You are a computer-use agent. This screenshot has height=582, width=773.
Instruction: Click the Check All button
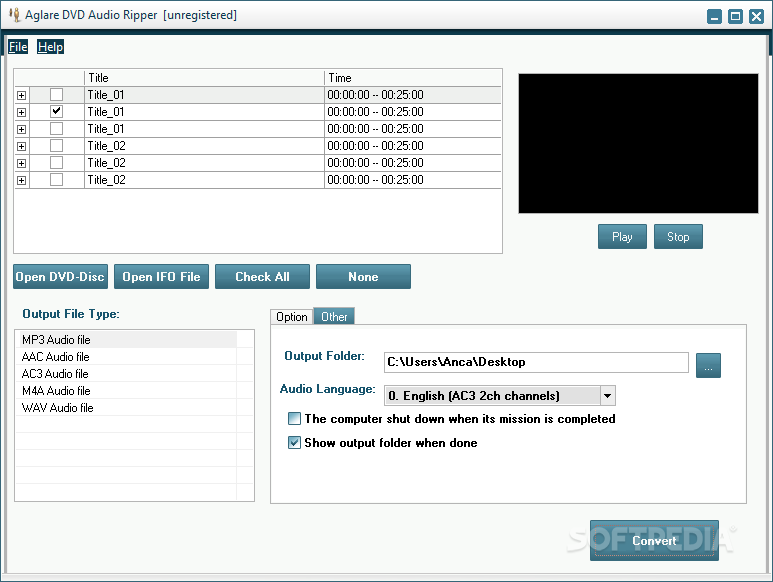point(262,276)
